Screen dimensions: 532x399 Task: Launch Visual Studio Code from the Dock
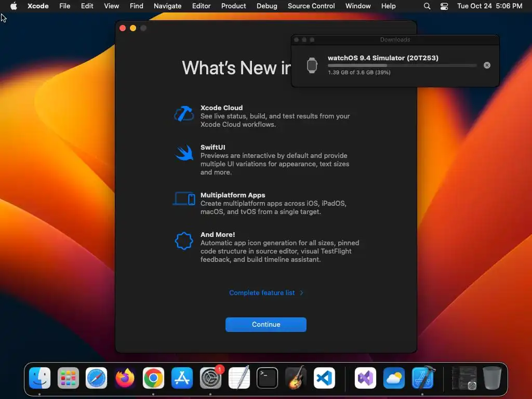(x=324, y=378)
